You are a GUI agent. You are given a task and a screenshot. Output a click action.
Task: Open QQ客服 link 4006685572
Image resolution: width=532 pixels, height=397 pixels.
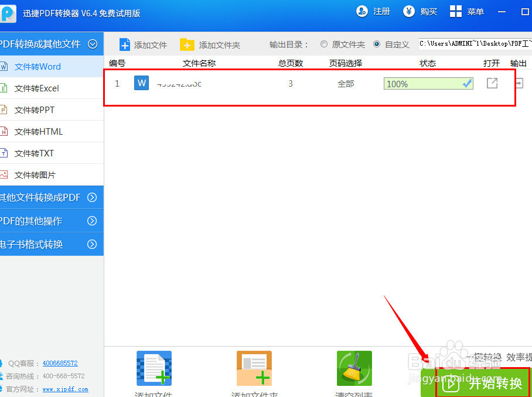(x=60, y=363)
